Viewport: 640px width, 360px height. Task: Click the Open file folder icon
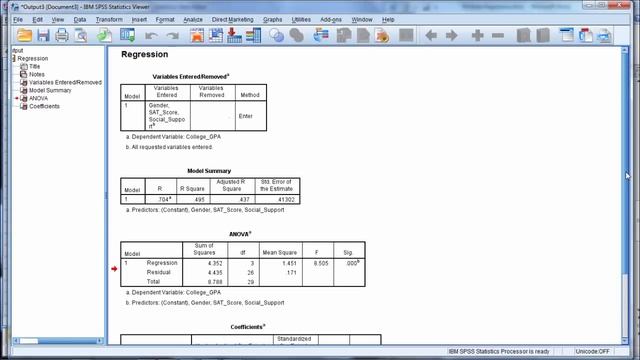pos(24,36)
